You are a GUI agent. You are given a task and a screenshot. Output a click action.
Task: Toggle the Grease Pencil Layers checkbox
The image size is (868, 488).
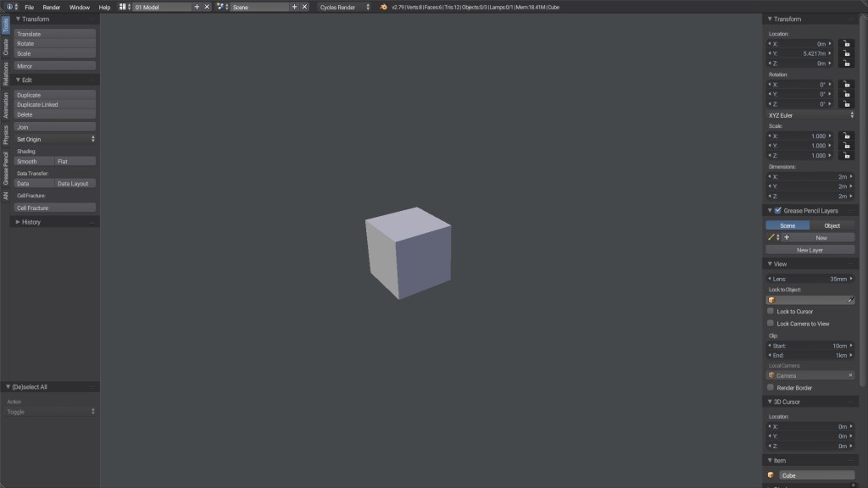[776, 209]
